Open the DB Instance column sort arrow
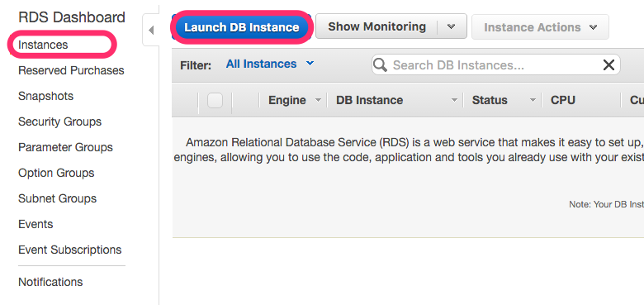The height and width of the screenshot is (305, 644). point(454,100)
